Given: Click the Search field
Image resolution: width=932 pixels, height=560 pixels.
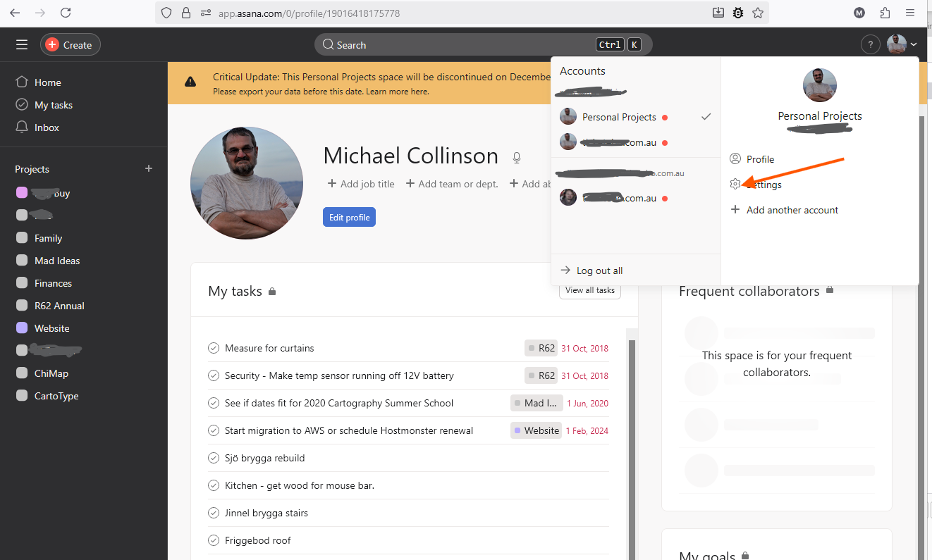Looking at the screenshot, I should (484, 45).
